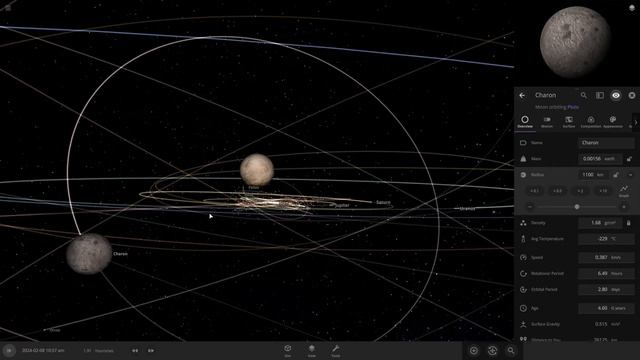Image resolution: width=640 pixels, height=360 pixels.
Task: Open the Pluto link under Charon title
Action: tap(573, 107)
